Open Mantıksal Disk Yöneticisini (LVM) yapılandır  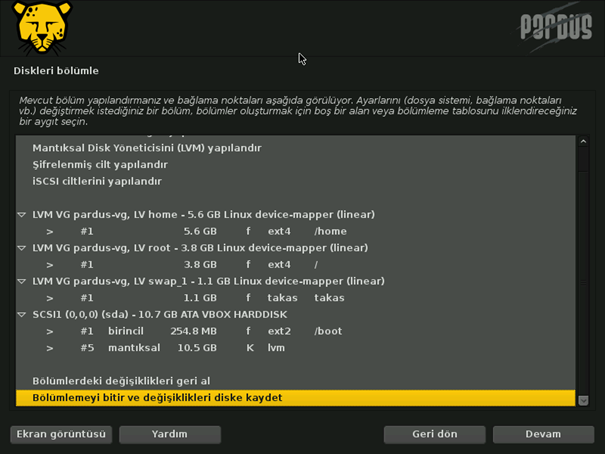tap(146, 148)
